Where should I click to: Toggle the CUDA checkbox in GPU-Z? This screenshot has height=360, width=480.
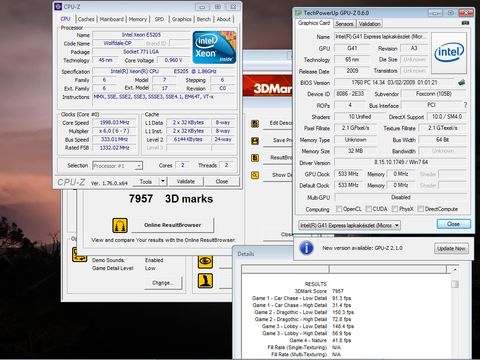coord(369,209)
